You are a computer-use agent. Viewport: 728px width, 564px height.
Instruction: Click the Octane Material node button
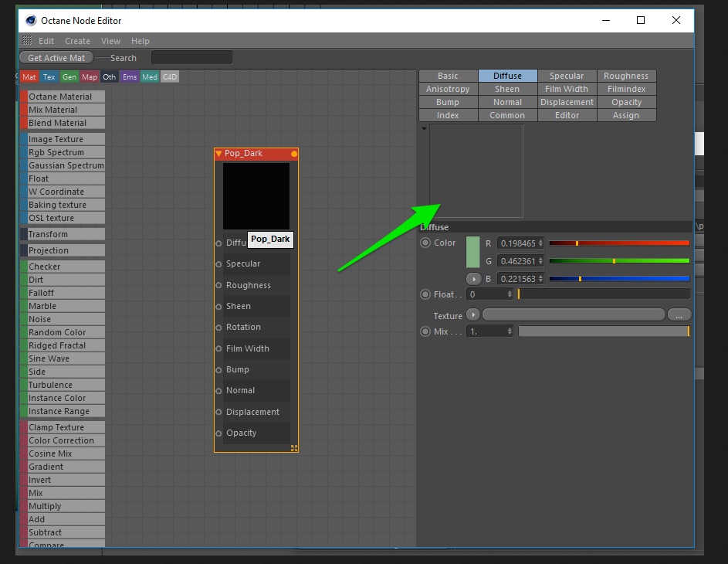[63, 97]
